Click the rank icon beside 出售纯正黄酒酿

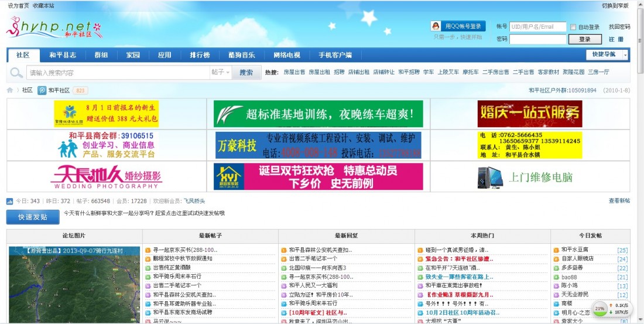(148, 268)
